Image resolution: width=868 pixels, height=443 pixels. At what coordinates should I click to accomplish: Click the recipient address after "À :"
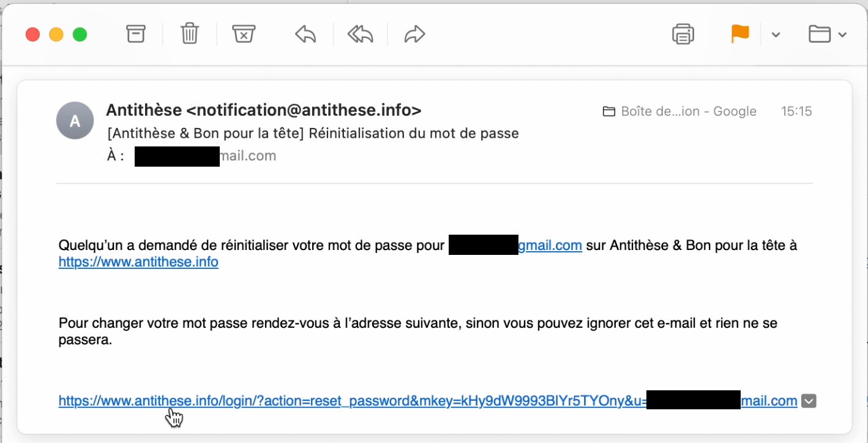(x=205, y=156)
